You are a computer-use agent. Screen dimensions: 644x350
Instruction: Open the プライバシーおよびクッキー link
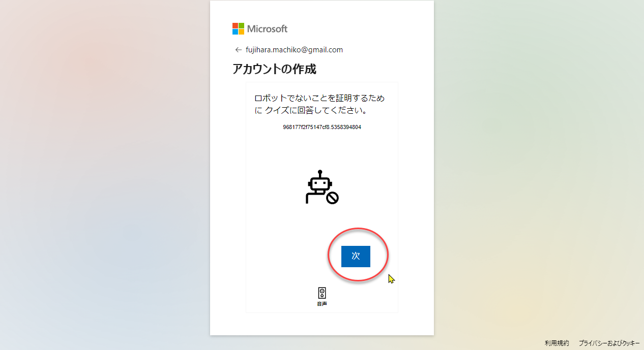pos(609,343)
